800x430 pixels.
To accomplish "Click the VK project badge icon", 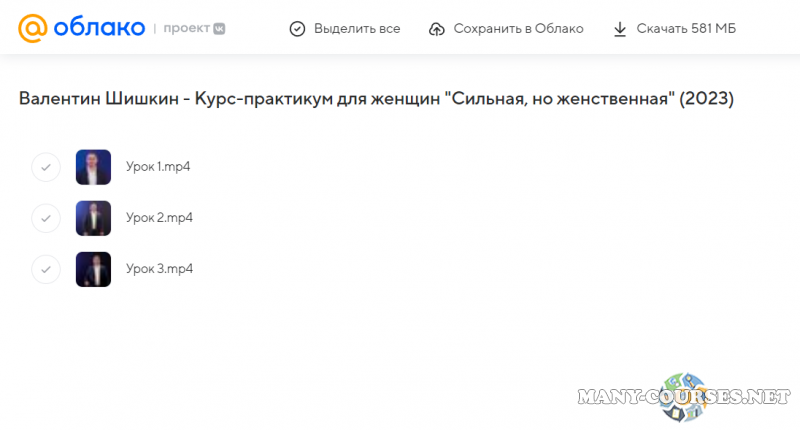I will pyautogui.click(x=218, y=29).
